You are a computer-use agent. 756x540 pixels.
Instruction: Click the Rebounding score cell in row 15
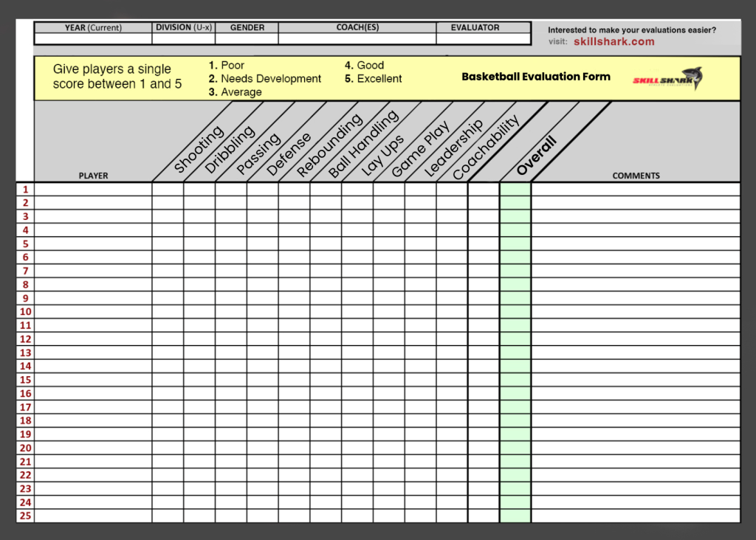(x=294, y=380)
